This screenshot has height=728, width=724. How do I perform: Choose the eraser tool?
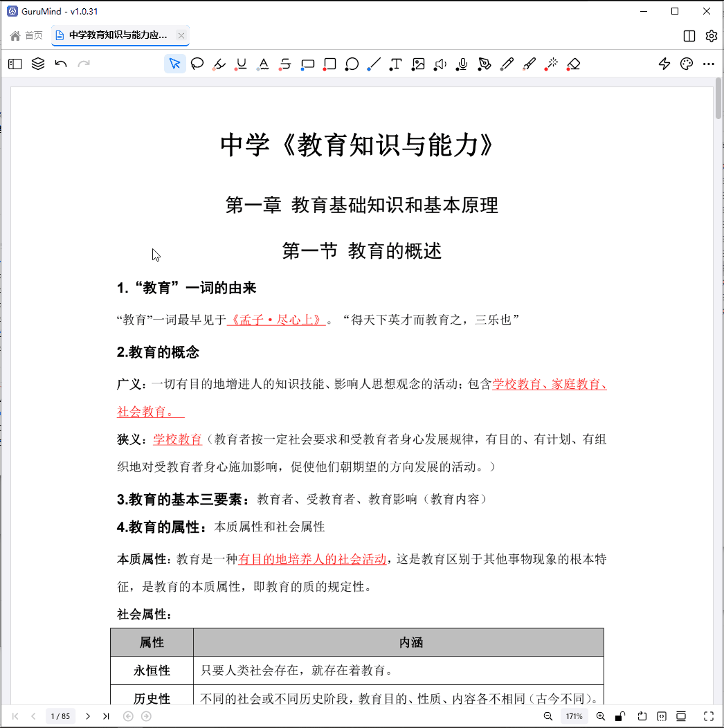coord(574,64)
